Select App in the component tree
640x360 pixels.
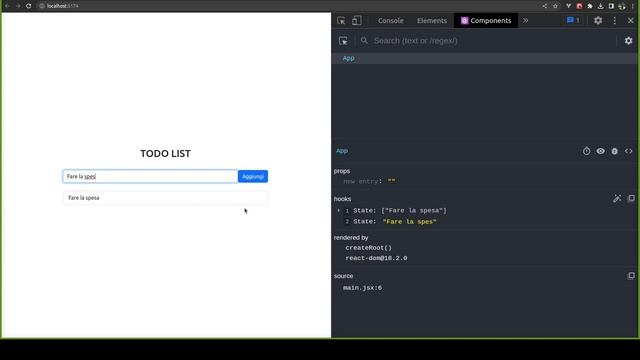(348, 58)
